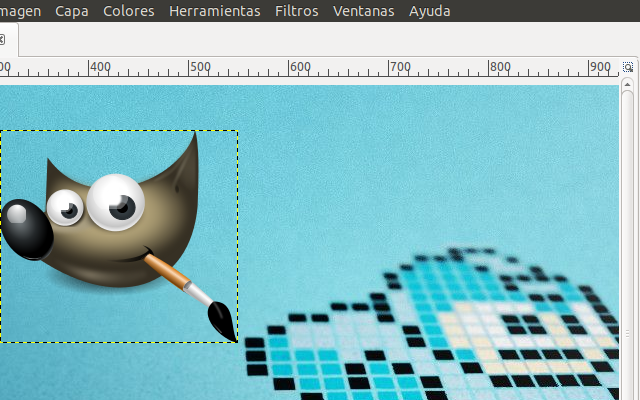Image resolution: width=640 pixels, height=400 pixels.
Task: Click the pixelated mosaic figure on canvas
Action: tap(433, 324)
